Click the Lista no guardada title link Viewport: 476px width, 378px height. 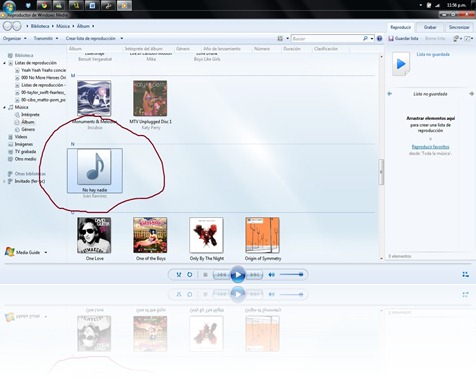click(x=433, y=54)
